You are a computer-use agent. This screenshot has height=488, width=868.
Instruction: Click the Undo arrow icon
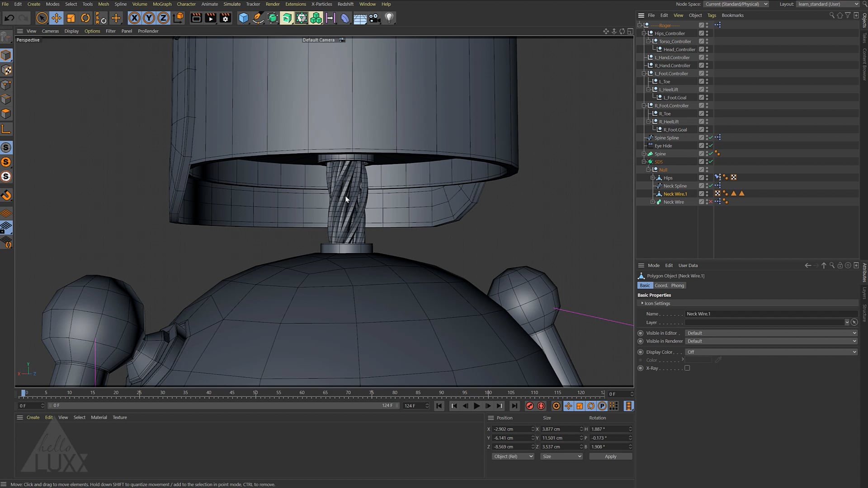coord(9,18)
